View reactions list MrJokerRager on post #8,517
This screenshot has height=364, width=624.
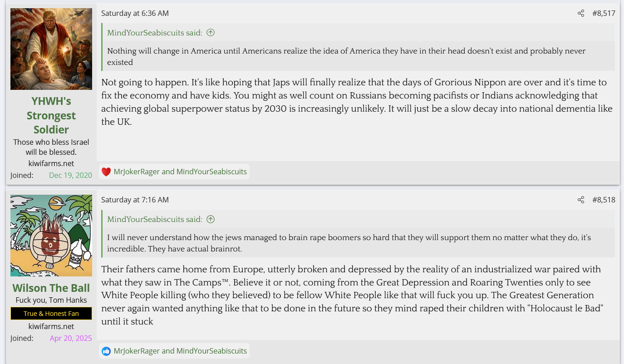[x=137, y=172]
